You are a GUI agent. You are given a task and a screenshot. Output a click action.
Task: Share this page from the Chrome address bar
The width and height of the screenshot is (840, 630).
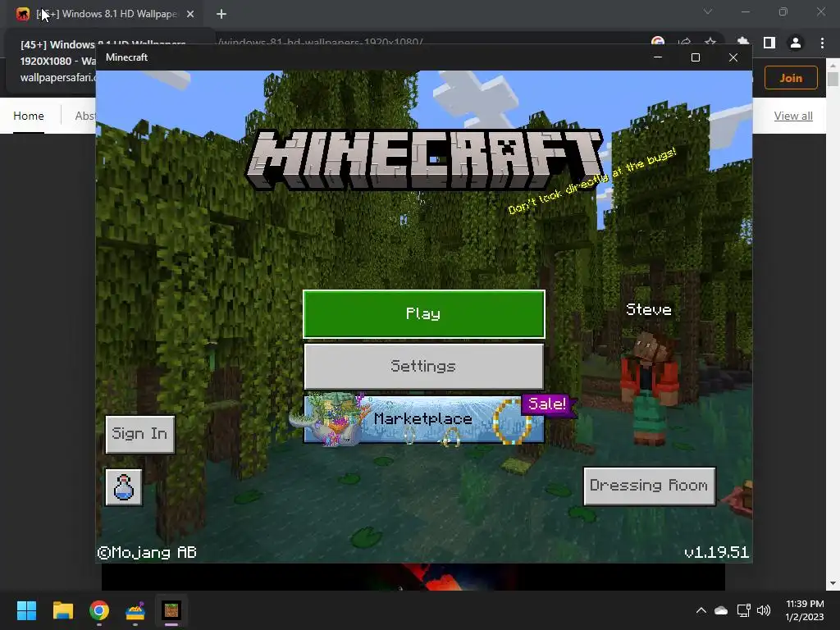click(x=684, y=43)
